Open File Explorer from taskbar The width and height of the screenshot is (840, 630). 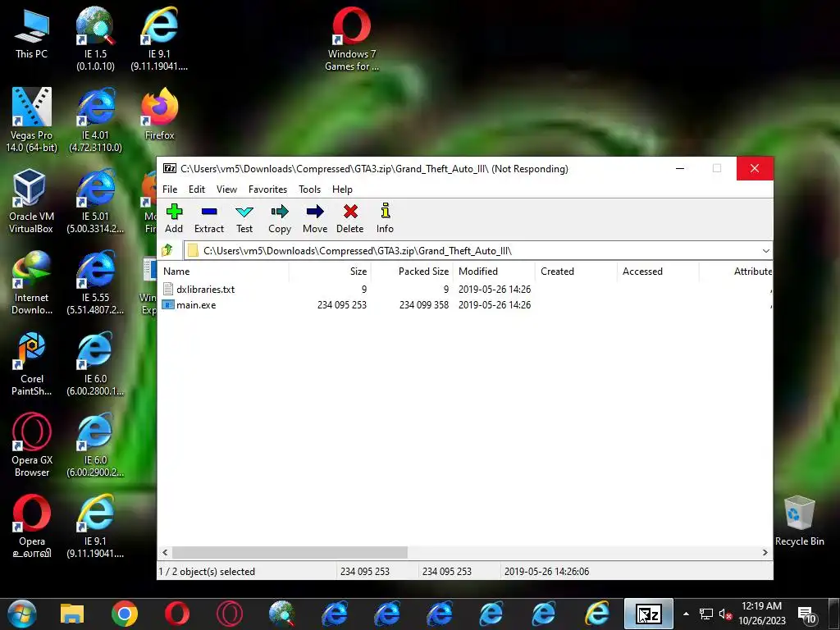(x=72, y=614)
